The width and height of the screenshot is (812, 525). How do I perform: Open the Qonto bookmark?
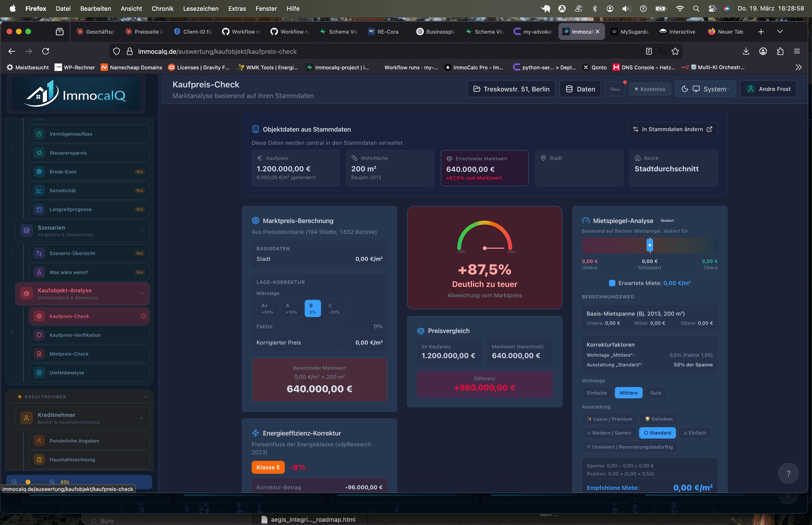click(x=595, y=67)
